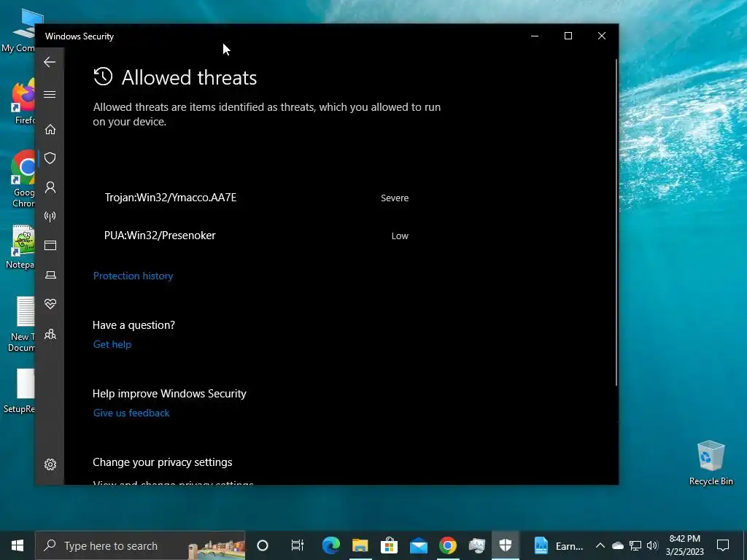Screen dimensions: 747x560
Task: Open Task View on taskbar
Action: pyautogui.click(x=298, y=545)
